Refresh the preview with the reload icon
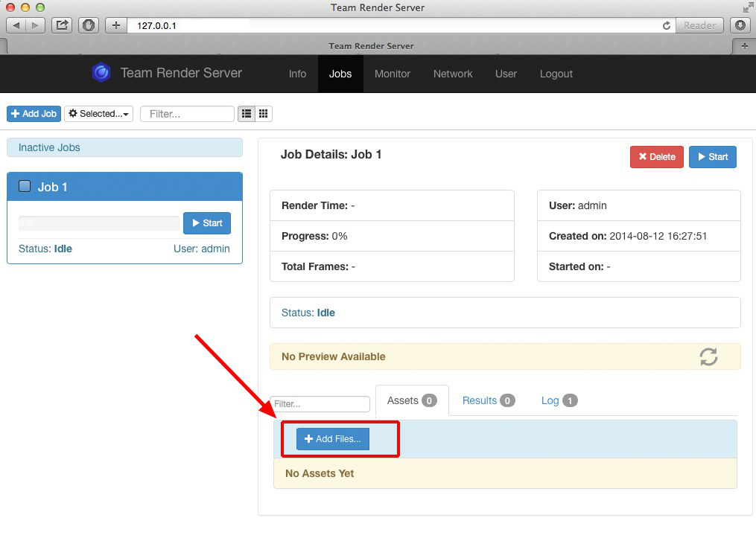The image size is (756, 541). pyautogui.click(x=708, y=356)
